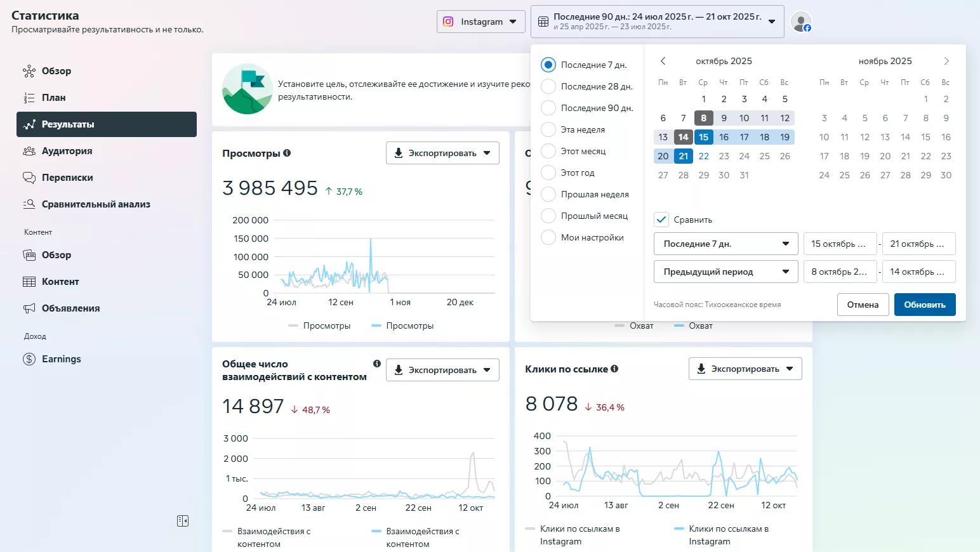
Task: Click the info icon next to Просмотры
Action: [x=287, y=153]
